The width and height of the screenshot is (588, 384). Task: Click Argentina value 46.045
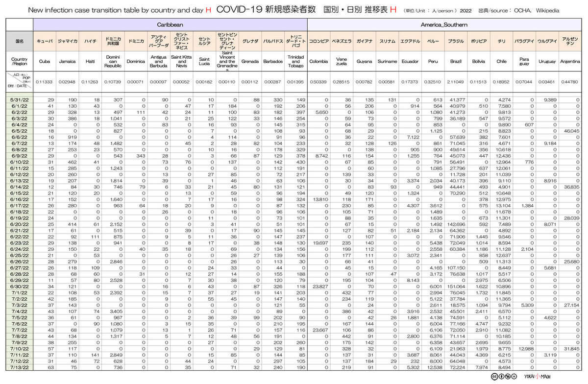(572, 131)
